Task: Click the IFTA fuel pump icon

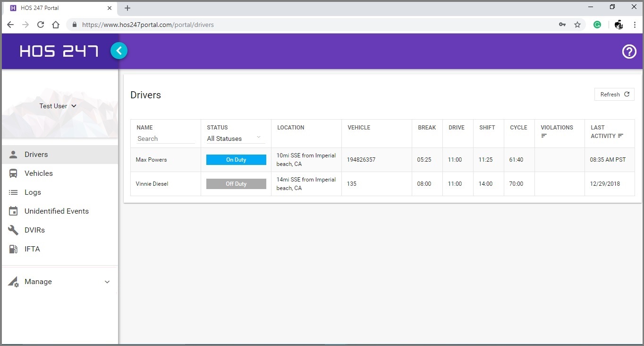Action: coord(14,249)
